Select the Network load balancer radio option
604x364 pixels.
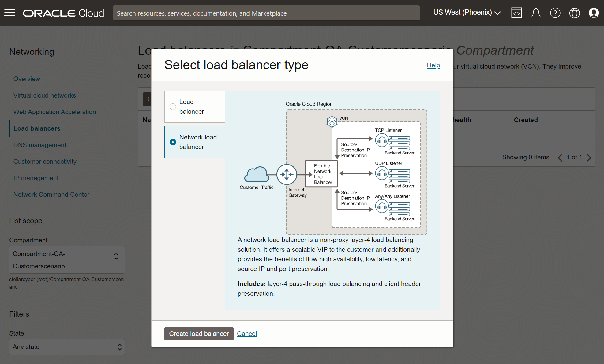coord(173,142)
